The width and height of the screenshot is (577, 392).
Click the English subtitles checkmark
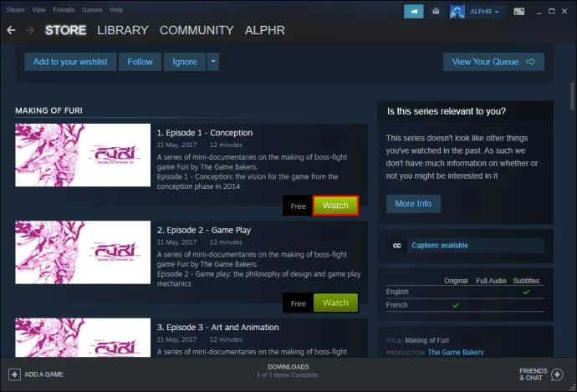(527, 292)
